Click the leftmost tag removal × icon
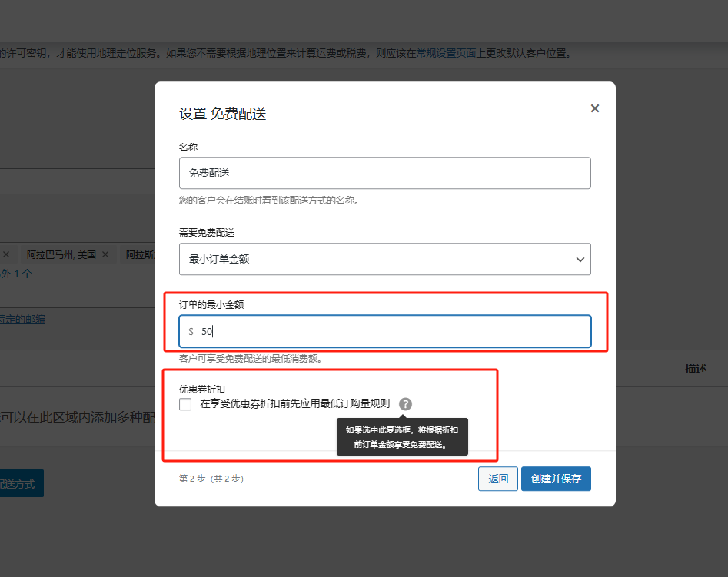The height and width of the screenshot is (577, 728). (6, 254)
